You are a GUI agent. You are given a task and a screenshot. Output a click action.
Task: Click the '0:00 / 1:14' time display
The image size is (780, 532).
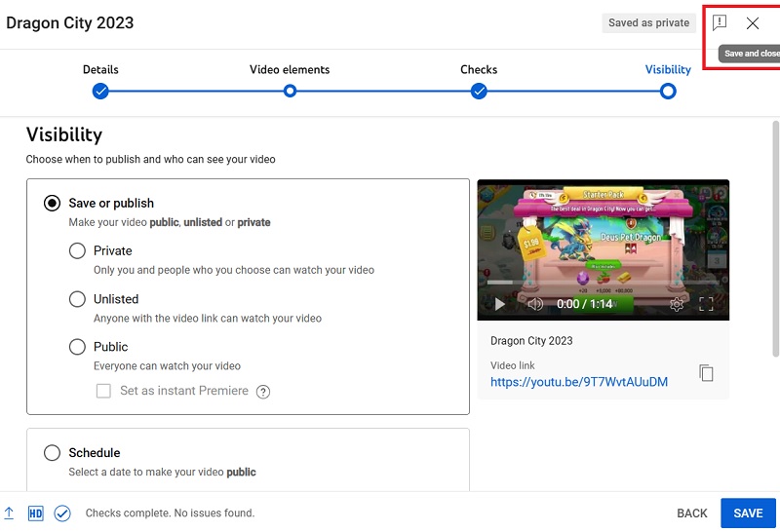pyautogui.click(x=584, y=304)
